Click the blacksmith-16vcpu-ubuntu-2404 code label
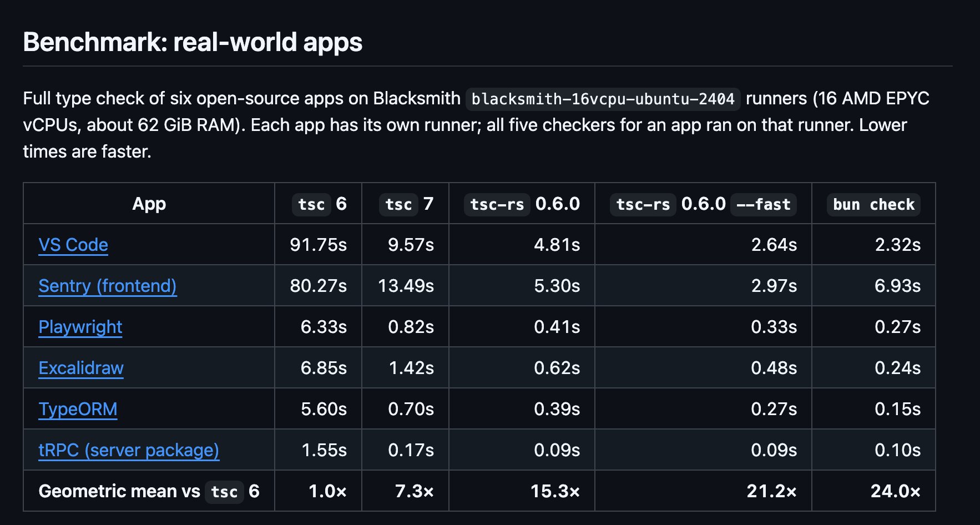This screenshot has width=980, height=525. 603,99
